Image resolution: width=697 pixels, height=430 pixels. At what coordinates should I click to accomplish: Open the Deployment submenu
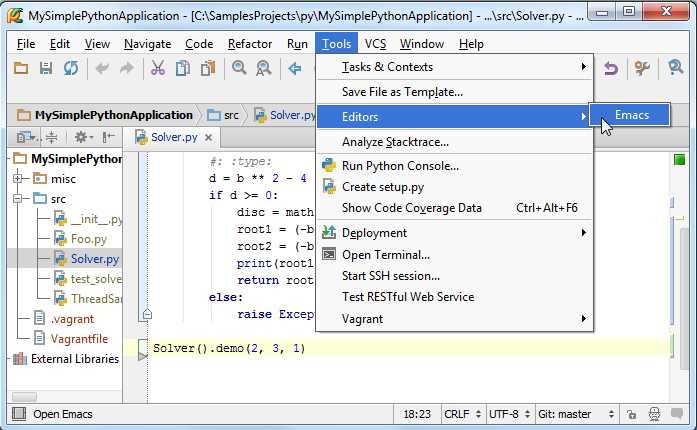tap(455, 233)
